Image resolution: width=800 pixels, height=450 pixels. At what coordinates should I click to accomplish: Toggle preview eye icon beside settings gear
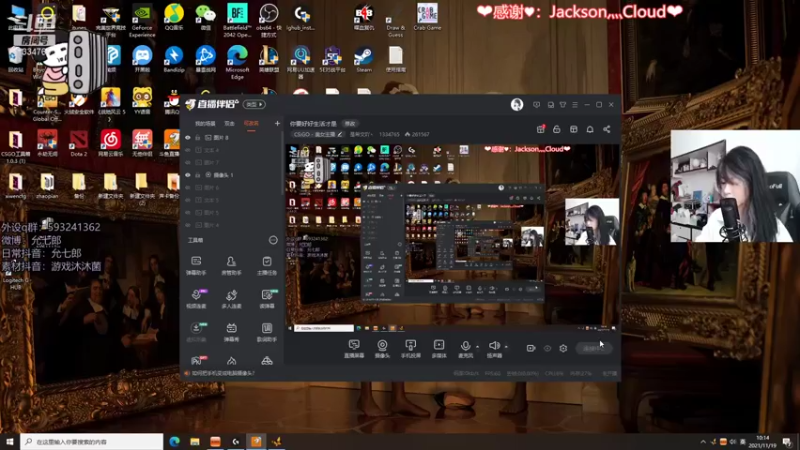[547, 348]
